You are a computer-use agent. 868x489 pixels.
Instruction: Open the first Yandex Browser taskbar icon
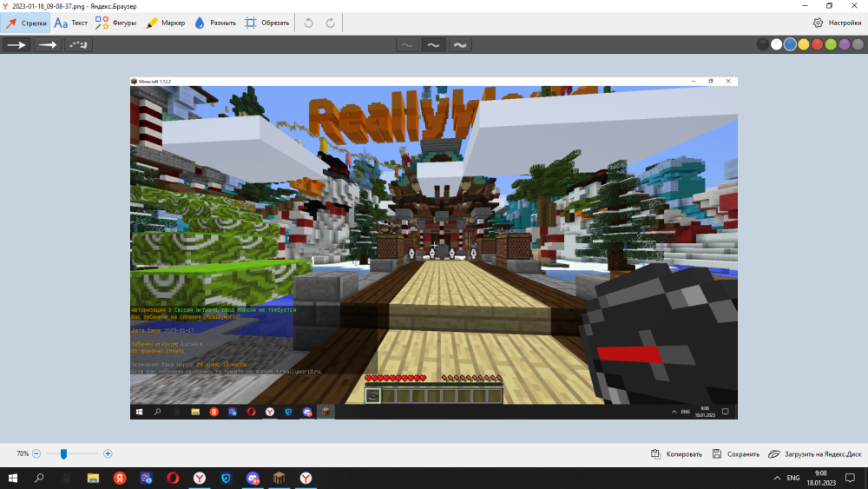point(200,478)
